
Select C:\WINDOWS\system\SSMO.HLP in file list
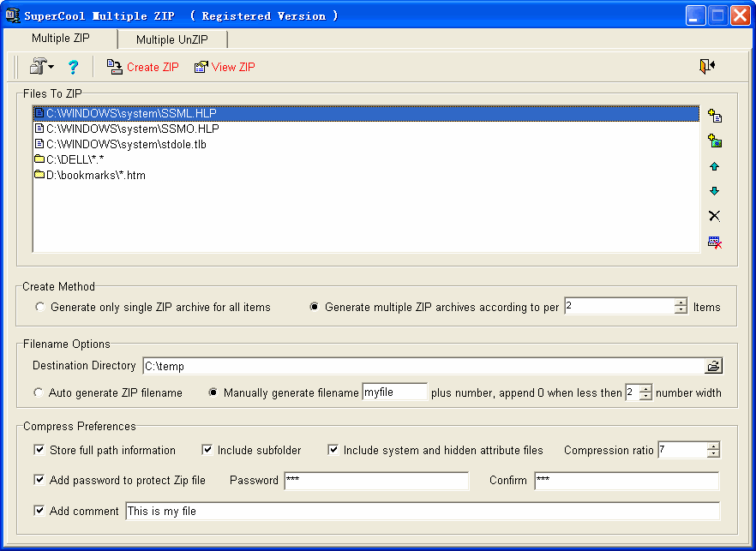(367, 129)
